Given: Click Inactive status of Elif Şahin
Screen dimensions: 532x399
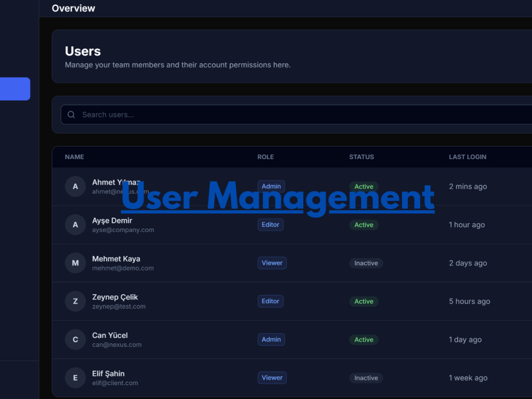Looking at the screenshot, I should pyautogui.click(x=366, y=378).
